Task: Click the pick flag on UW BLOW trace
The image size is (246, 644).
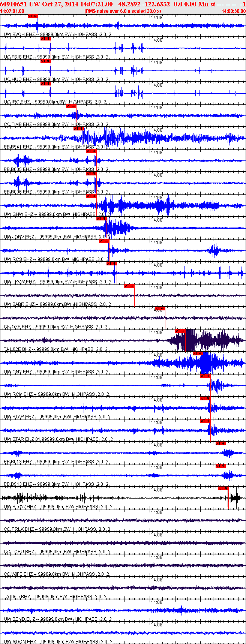Action: click(x=223, y=488)
